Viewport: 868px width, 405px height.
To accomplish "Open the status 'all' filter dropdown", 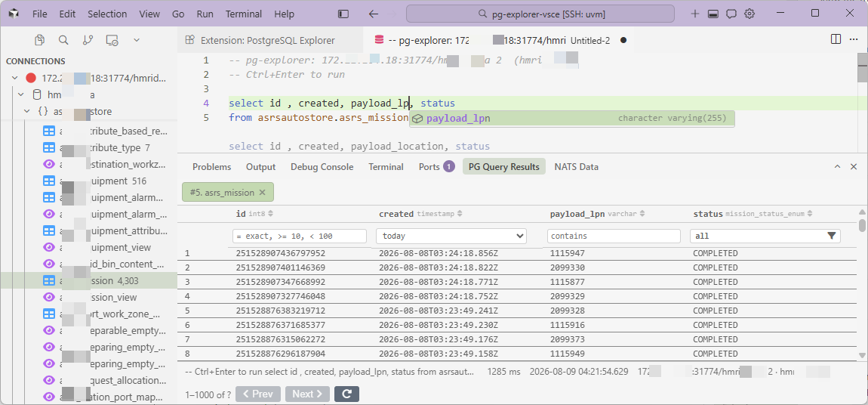I will 765,236.
